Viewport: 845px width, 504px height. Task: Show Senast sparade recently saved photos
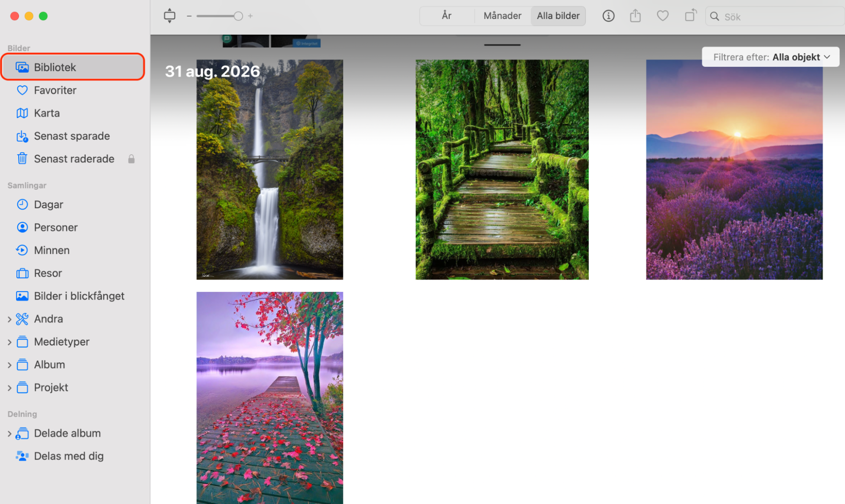point(73,136)
